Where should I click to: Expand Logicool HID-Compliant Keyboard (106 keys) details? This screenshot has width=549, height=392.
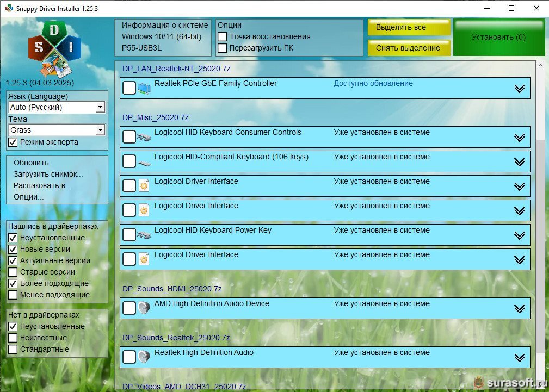(x=520, y=162)
